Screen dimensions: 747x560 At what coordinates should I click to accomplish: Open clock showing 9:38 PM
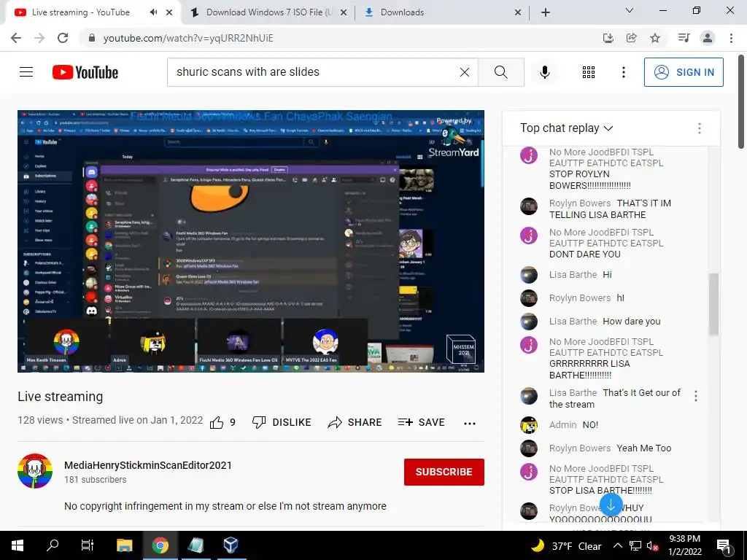pyautogui.click(x=684, y=545)
